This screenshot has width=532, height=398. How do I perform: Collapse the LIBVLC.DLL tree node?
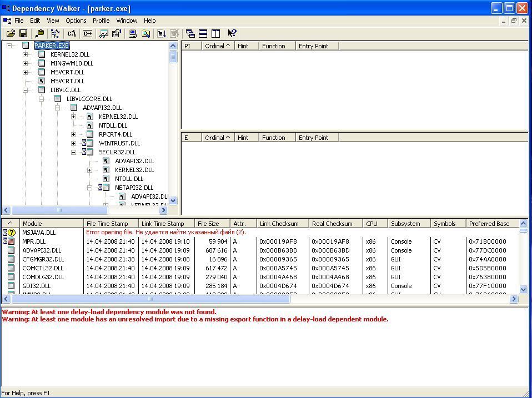pos(25,90)
